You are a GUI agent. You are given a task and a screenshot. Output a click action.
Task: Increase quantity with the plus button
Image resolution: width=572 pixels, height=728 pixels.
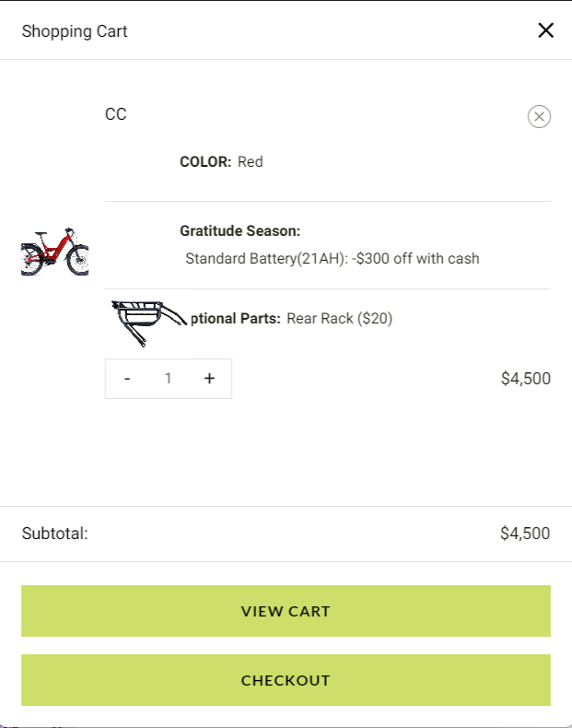coord(209,379)
